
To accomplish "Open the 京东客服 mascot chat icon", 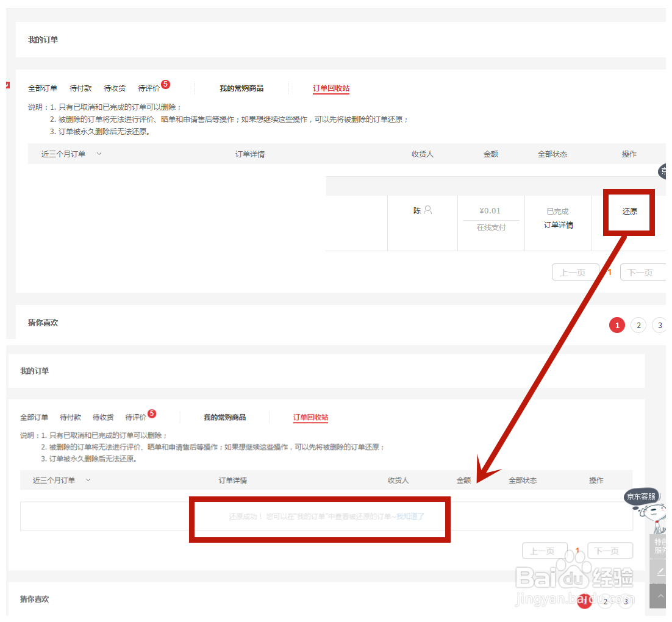I will 646,510.
